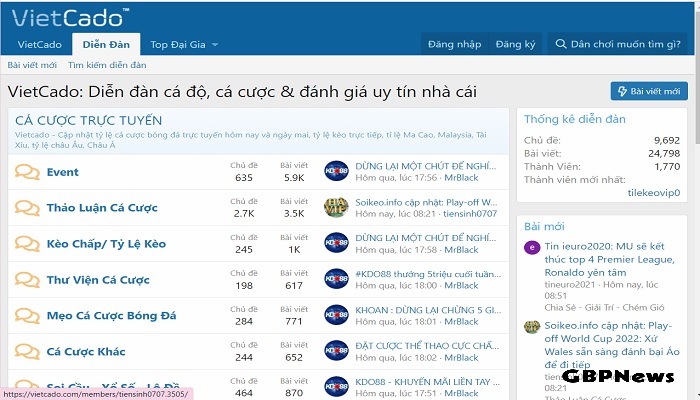Open the 'Tin ieuro2020: MU sẽ kết thúc top 4' post

coord(610,259)
